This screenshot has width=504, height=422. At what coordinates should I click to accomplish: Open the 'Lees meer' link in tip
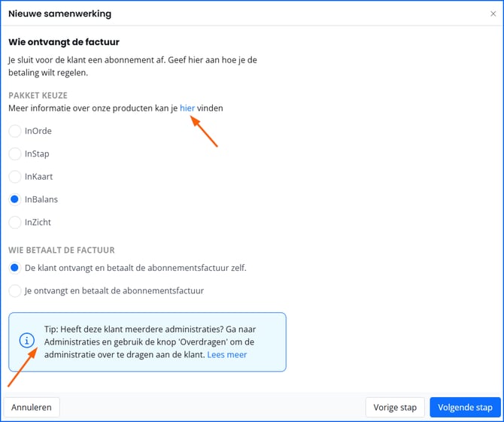click(227, 354)
